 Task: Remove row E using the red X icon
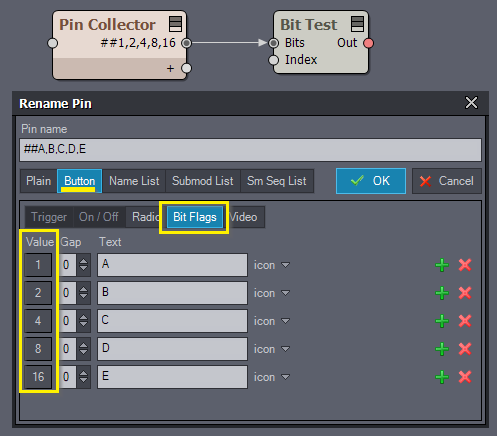465,377
